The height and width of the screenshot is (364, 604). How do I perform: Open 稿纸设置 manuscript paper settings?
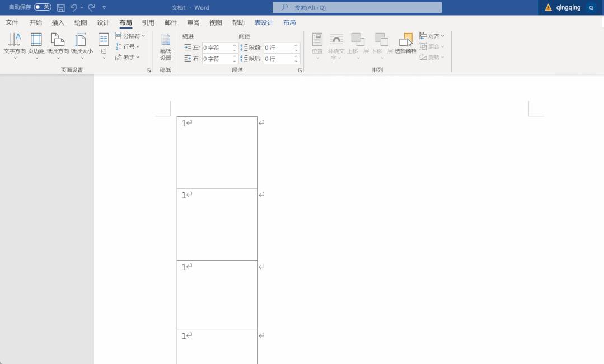click(x=166, y=48)
